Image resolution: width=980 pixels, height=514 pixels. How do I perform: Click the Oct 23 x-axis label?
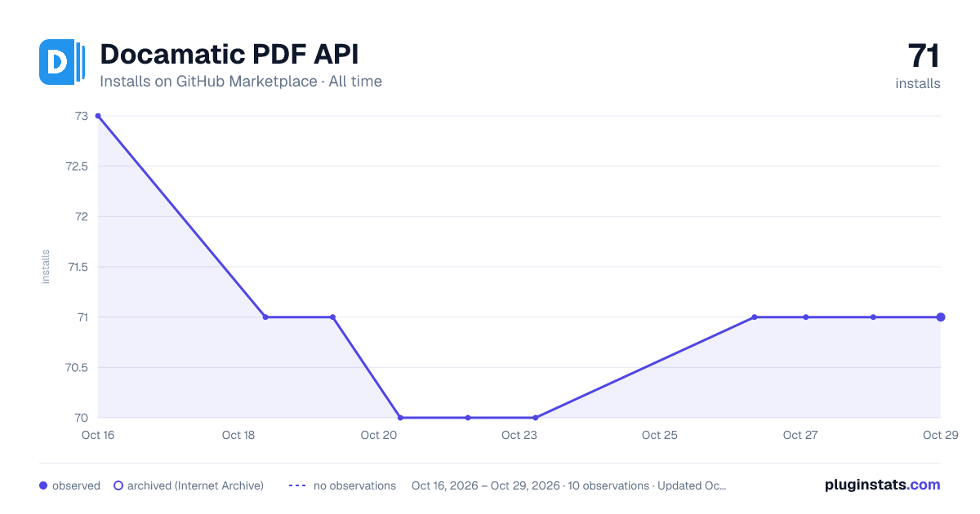coord(519,435)
